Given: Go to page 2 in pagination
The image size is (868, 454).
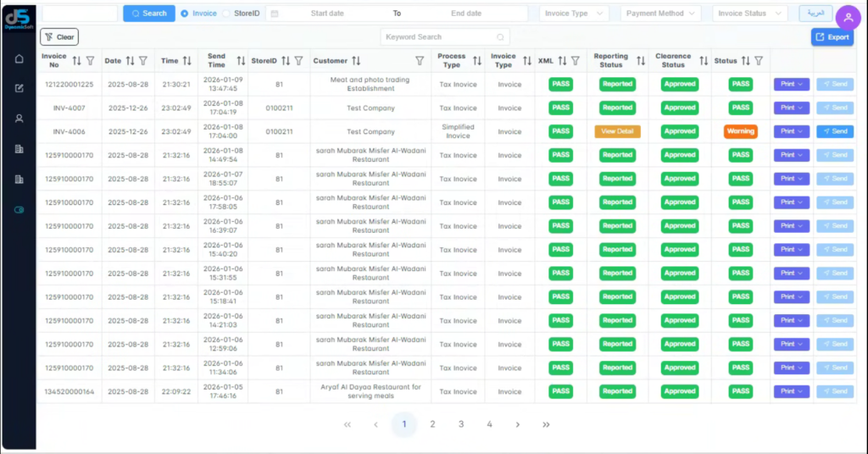Looking at the screenshot, I should [x=432, y=424].
